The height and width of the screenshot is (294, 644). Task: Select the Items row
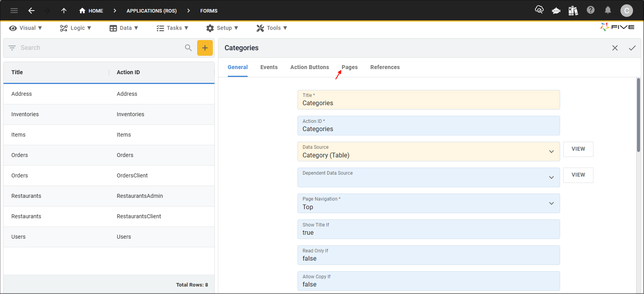109,135
